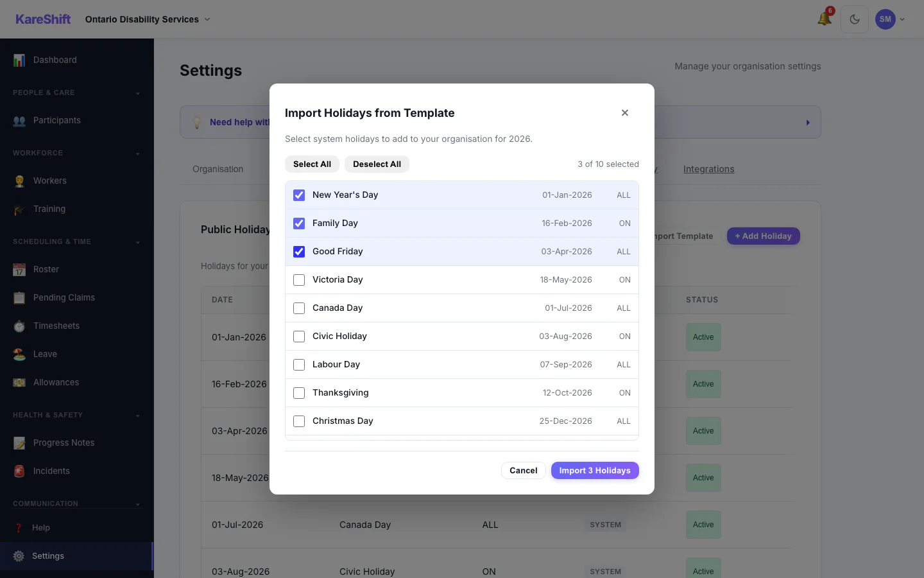Switch to the Organisation tab
924x578 pixels.
(218, 169)
